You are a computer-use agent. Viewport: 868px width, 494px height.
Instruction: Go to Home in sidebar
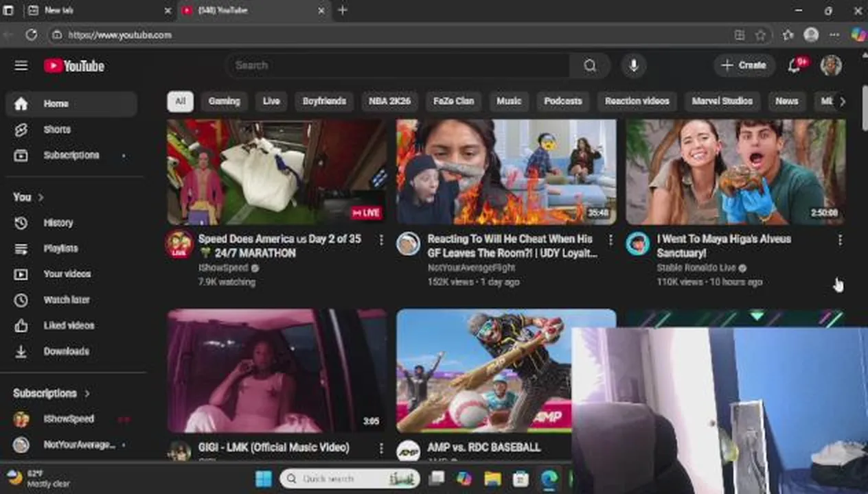coord(71,104)
